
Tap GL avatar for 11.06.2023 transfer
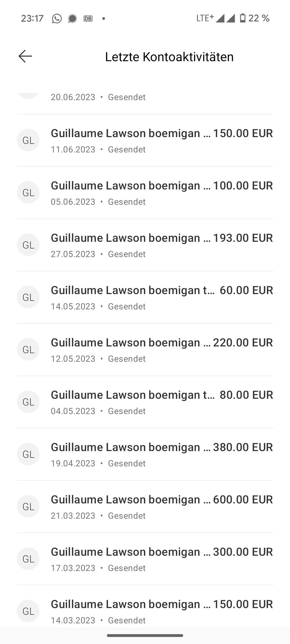pyautogui.click(x=28, y=140)
